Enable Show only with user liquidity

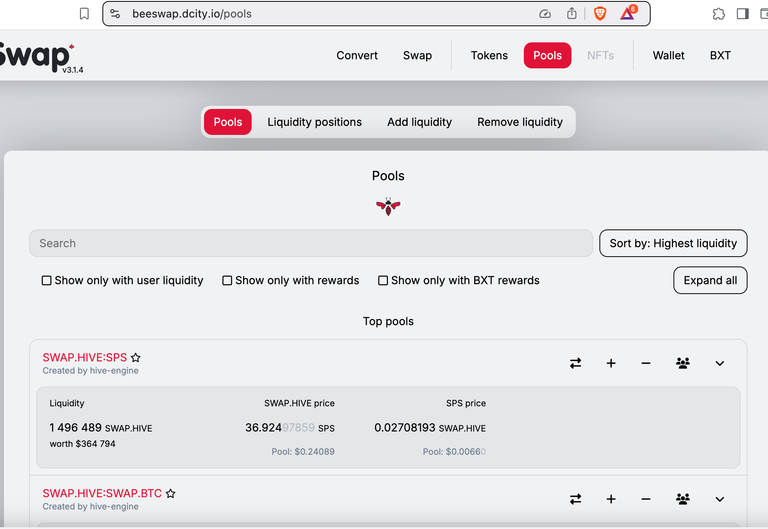(47, 281)
